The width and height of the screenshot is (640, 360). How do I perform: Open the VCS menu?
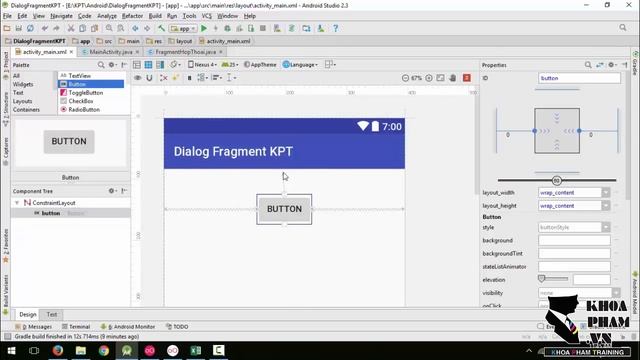pos(207,16)
